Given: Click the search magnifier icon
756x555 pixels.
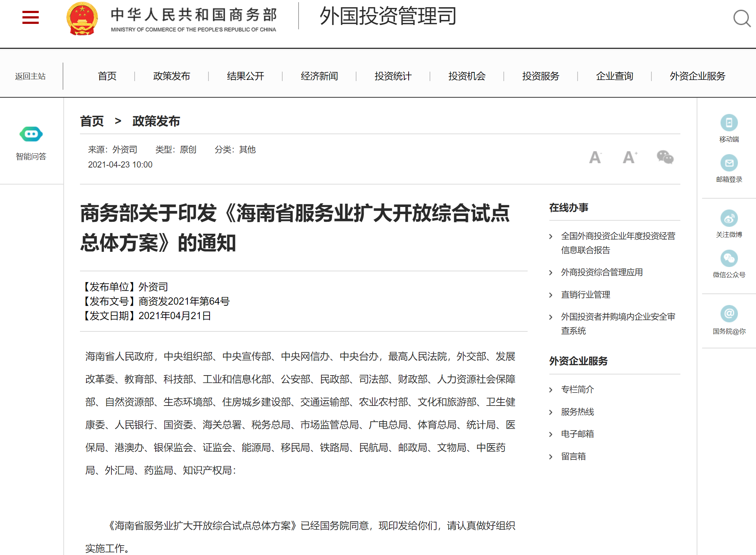Looking at the screenshot, I should 742,18.
